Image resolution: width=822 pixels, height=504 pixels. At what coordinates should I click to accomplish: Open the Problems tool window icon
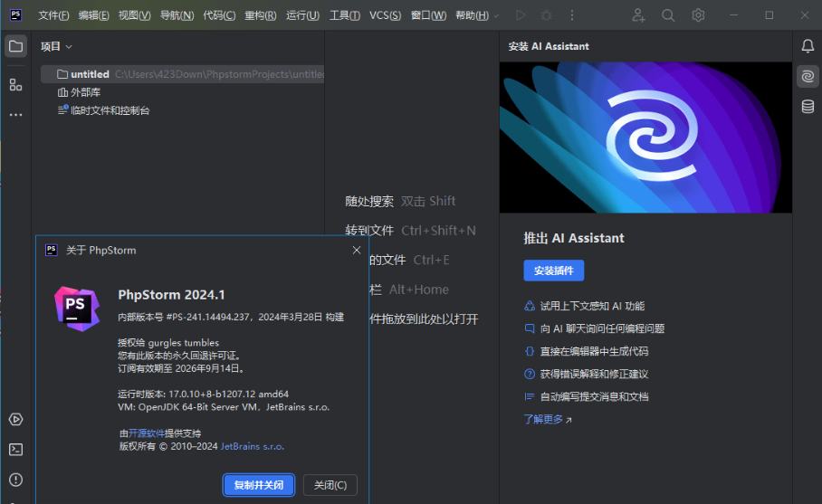[x=15, y=480]
